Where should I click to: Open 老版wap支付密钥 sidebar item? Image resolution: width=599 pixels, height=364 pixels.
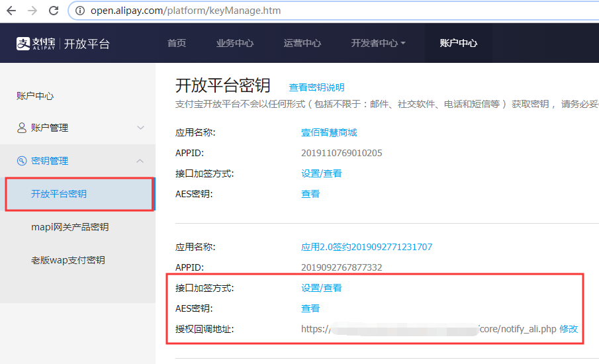coord(68,260)
